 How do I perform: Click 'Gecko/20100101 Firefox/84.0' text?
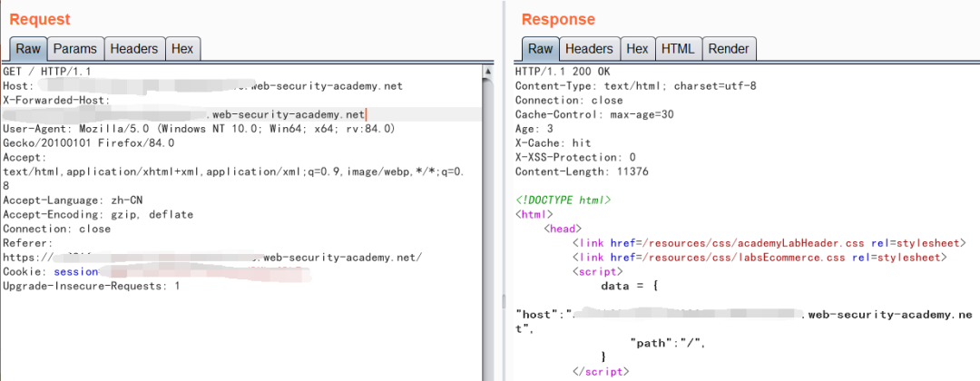tap(89, 143)
